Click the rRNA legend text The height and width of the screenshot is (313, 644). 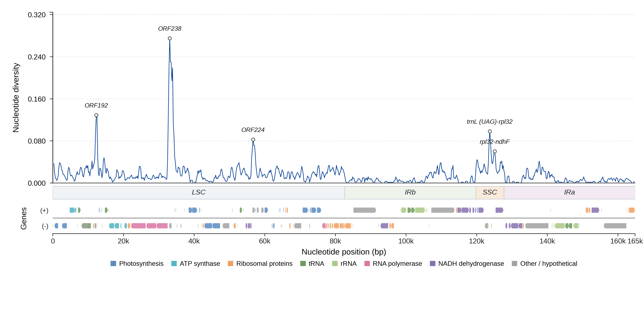[349, 264]
